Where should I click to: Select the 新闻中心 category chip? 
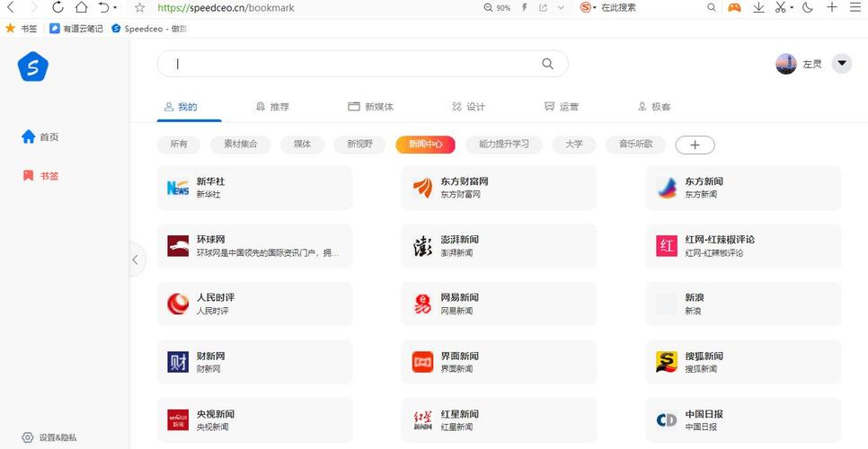[425, 145]
